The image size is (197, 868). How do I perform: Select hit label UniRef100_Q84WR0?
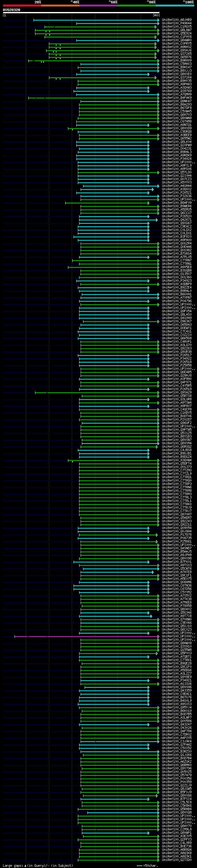pyautogui.click(x=177, y=40)
